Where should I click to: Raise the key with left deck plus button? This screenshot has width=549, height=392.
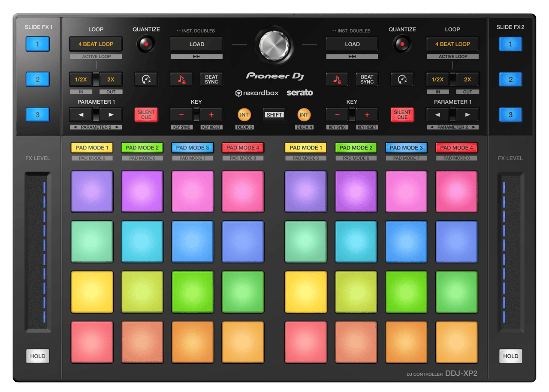point(211,115)
